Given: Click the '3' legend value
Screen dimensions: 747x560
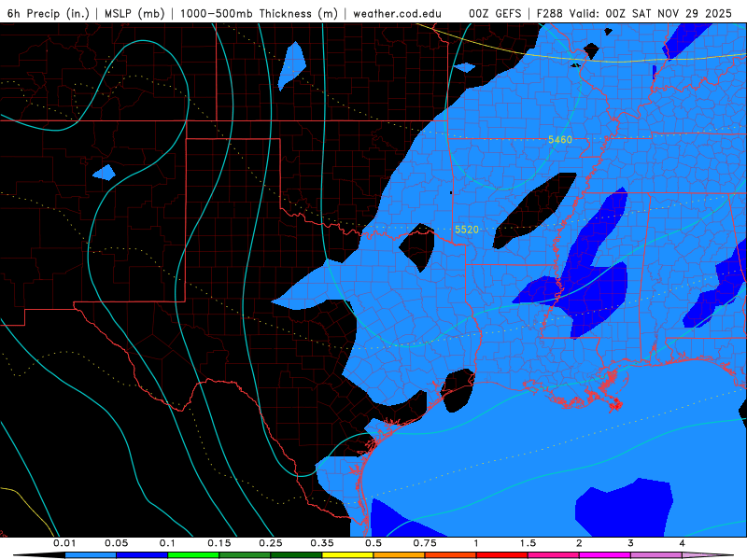Looking at the screenshot, I should point(631,543).
